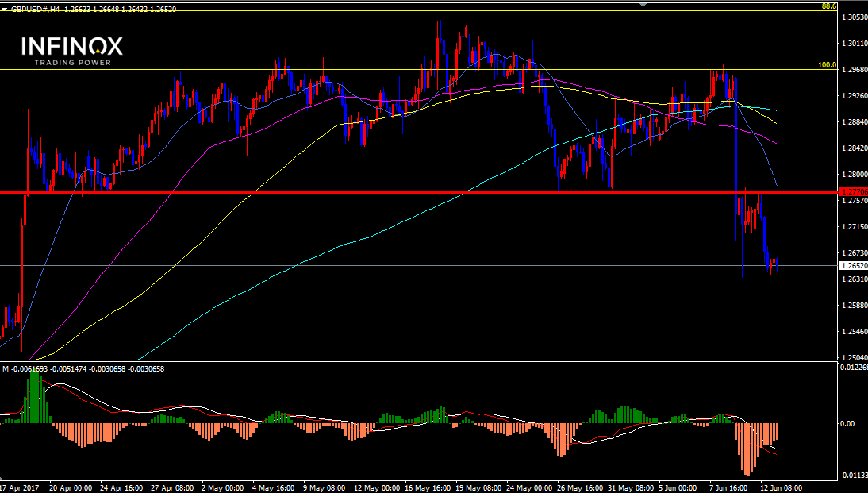This screenshot has width=868, height=493.
Task: Click the current price label 1.26520
Action: [854, 265]
